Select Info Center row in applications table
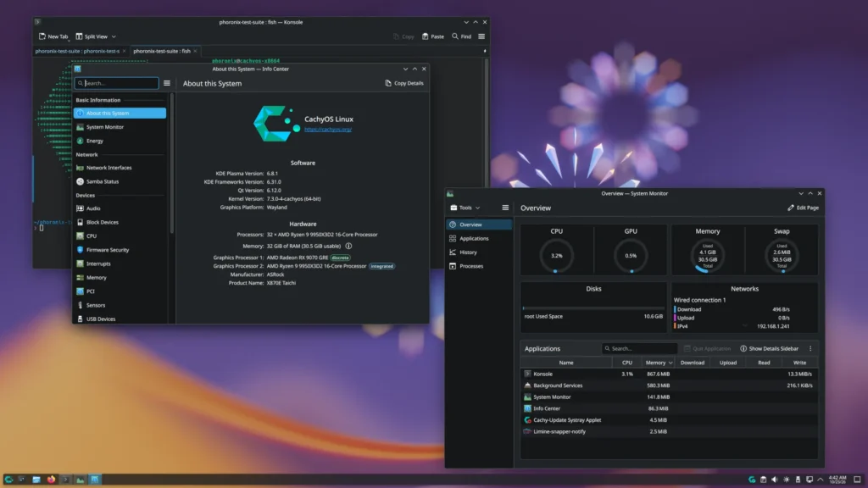The width and height of the screenshot is (868, 488). pyautogui.click(x=669, y=409)
